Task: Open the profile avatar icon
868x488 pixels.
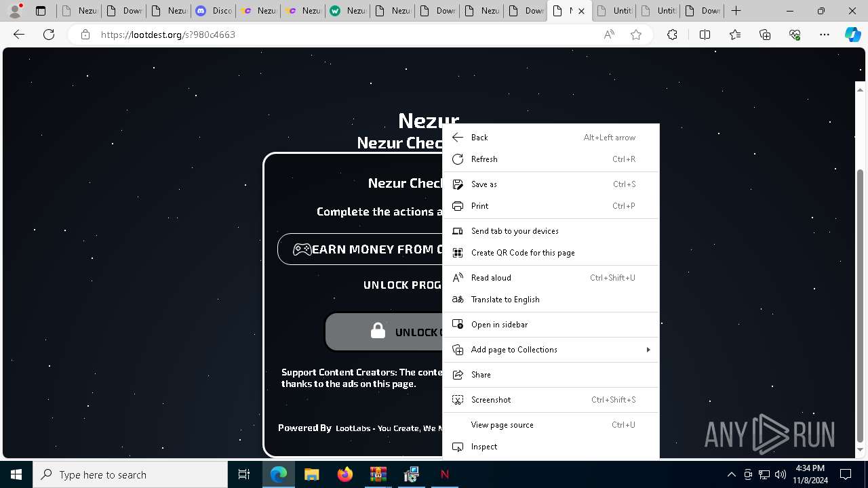Action: [15, 11]
